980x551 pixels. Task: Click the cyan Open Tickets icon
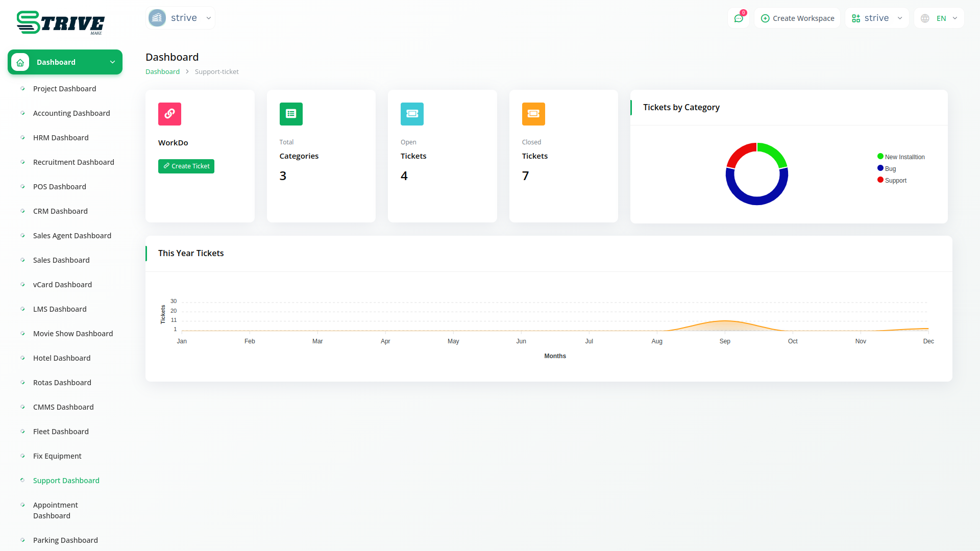(x=412, y=114)
